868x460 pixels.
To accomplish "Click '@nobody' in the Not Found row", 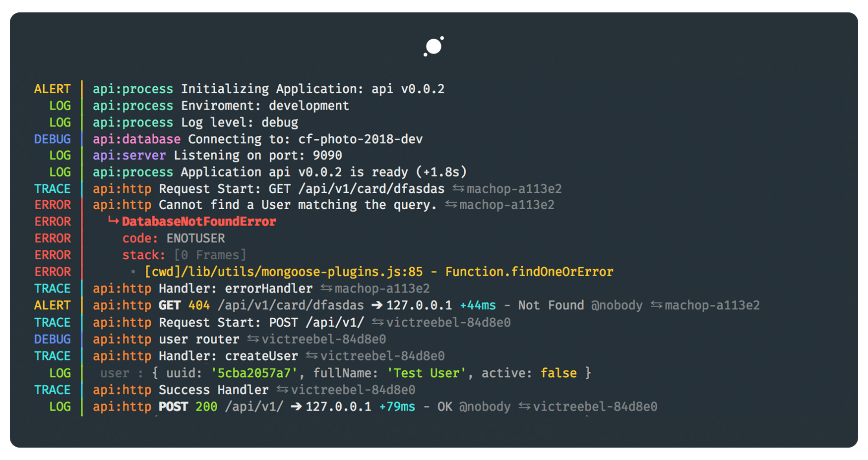I will pos(617,305).
